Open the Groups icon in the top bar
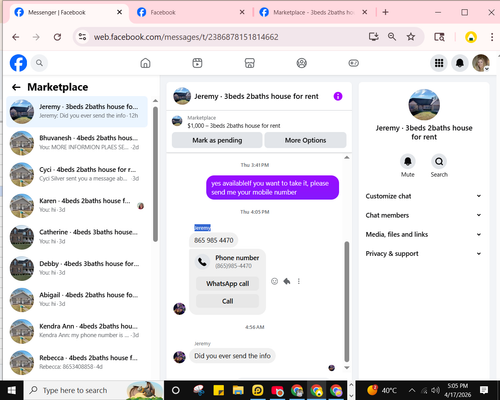The image size is (500, 400). coord(302,63)
